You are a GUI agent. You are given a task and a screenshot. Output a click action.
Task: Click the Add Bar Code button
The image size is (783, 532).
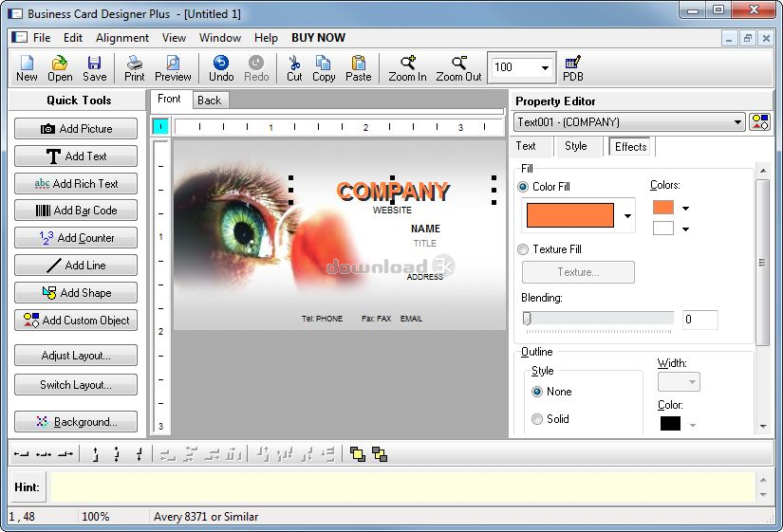click(76, 211)
